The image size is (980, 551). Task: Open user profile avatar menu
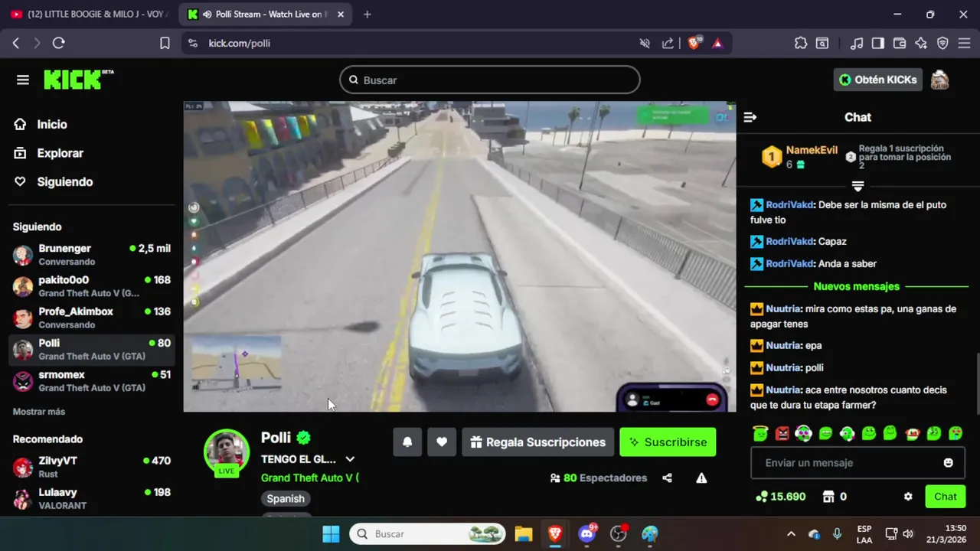pyautogui.click(x=939, y=80)
